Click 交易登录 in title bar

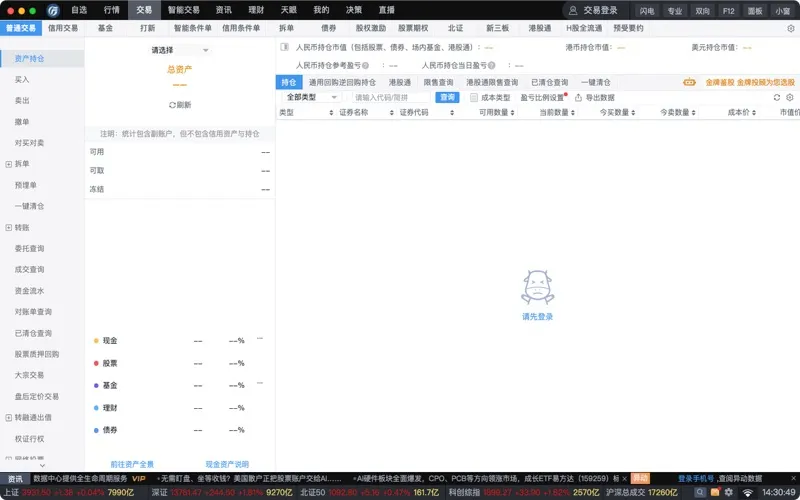601,10
